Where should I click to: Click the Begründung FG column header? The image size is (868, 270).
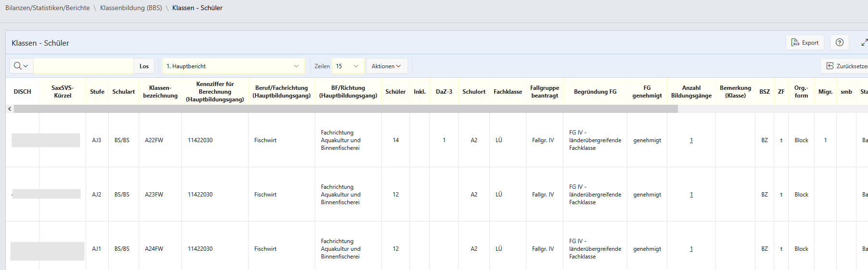[x=595, y=92]
